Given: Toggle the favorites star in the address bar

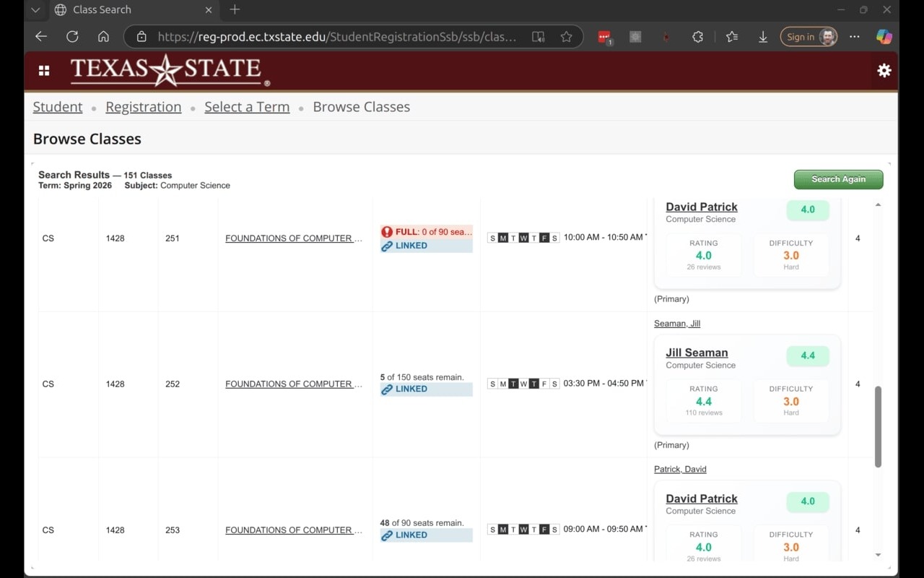Looking at the screenshot, I should point(567,36).
